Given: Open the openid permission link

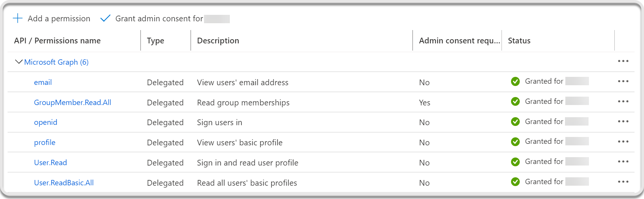Looking at the screenshot, I should click(x=46, y=122).
